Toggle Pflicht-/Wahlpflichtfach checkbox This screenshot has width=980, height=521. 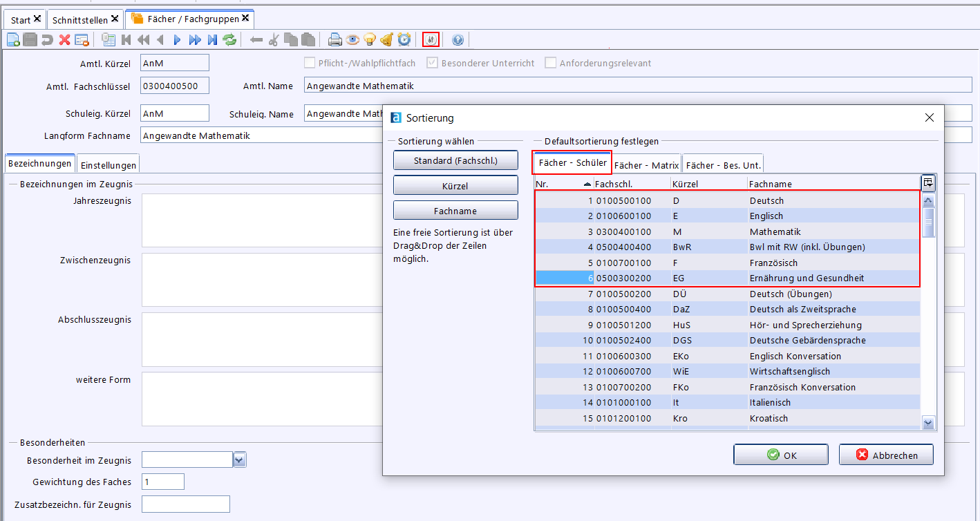pos(310,63)
